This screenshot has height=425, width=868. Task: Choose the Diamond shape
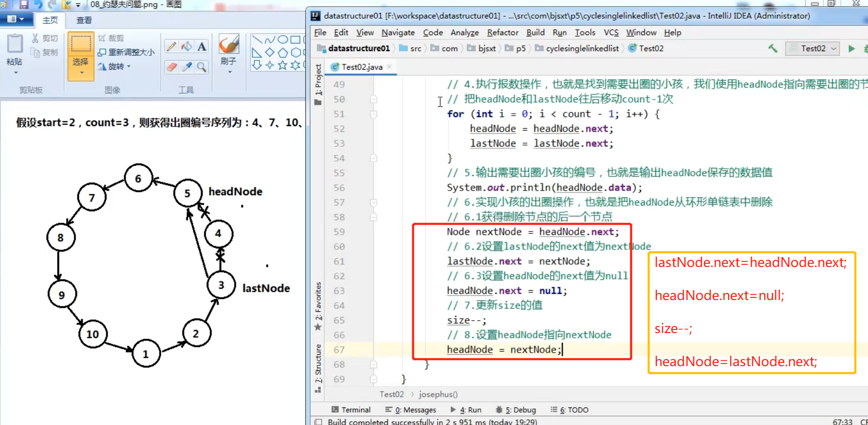(270, 53)
